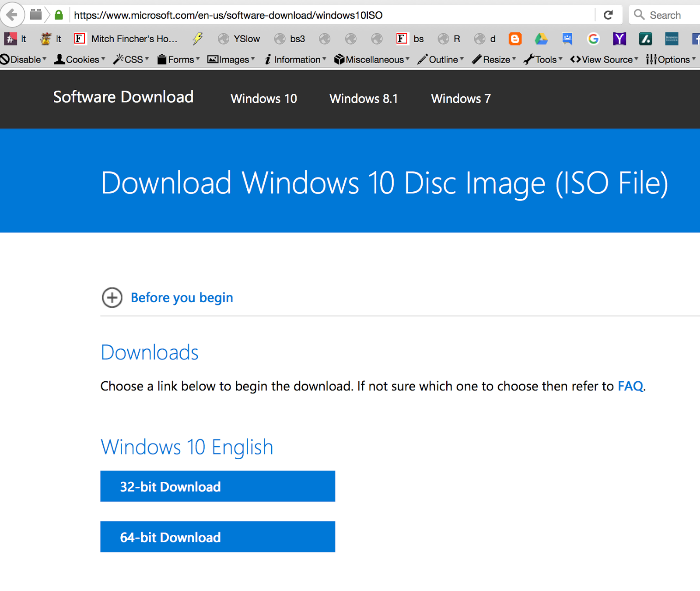Switch to the Windows 8.1 tab
The height and width of the screenshot is (591, 700).
[x=364, y=98]
